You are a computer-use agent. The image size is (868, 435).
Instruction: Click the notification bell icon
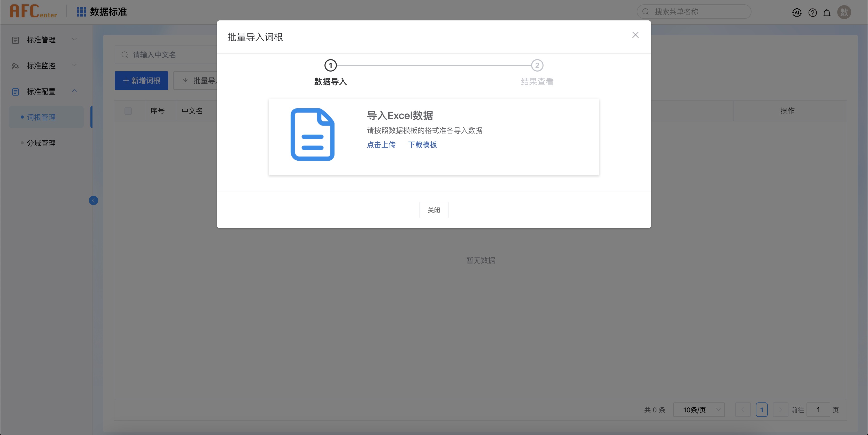point(827,13)
